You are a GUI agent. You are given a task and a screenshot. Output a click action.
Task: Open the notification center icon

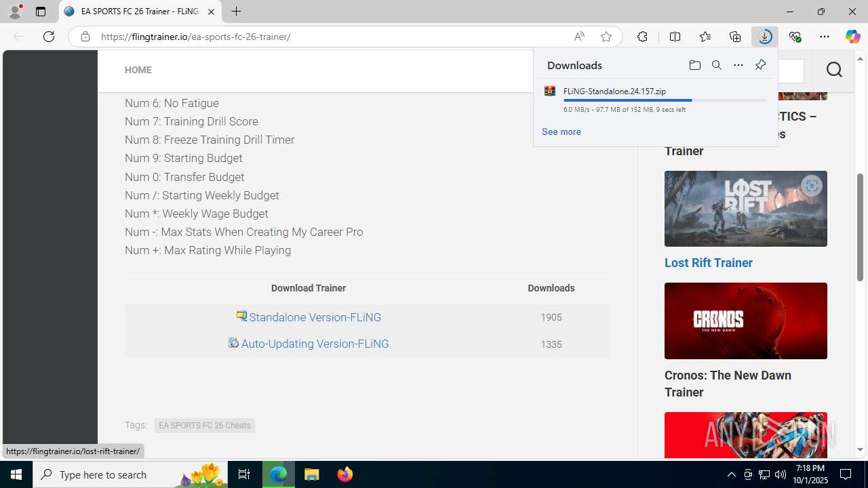tap(846, 474)
